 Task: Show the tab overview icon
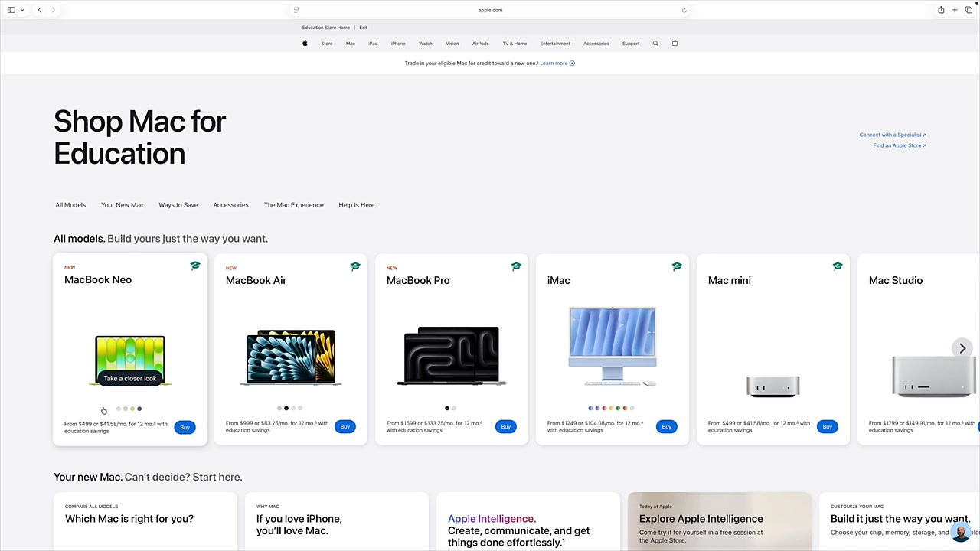pyautogui.click(x=969, y=10)
